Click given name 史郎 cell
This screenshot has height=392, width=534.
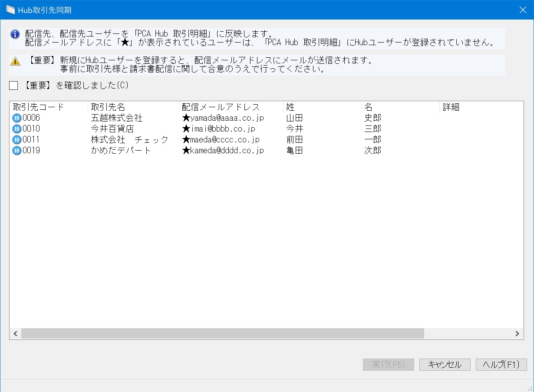click(372, 118)
